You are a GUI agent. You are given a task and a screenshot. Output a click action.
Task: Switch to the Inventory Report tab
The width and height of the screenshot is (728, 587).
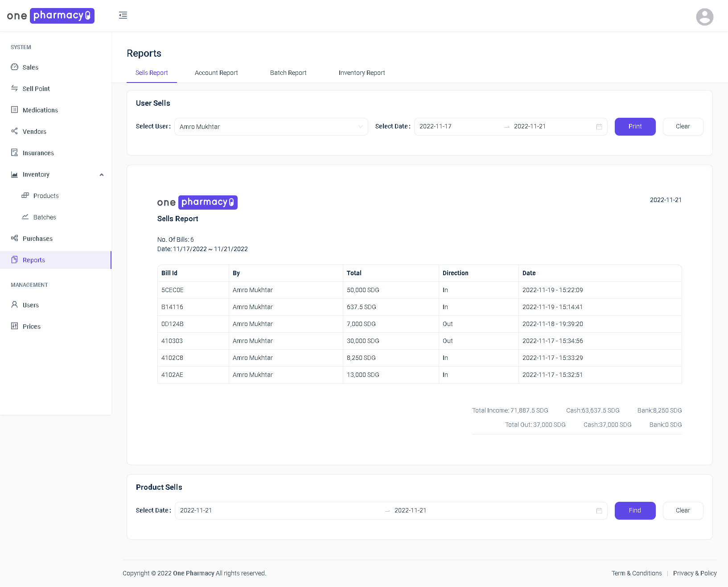pyautogui.click(x=362, y=73)
